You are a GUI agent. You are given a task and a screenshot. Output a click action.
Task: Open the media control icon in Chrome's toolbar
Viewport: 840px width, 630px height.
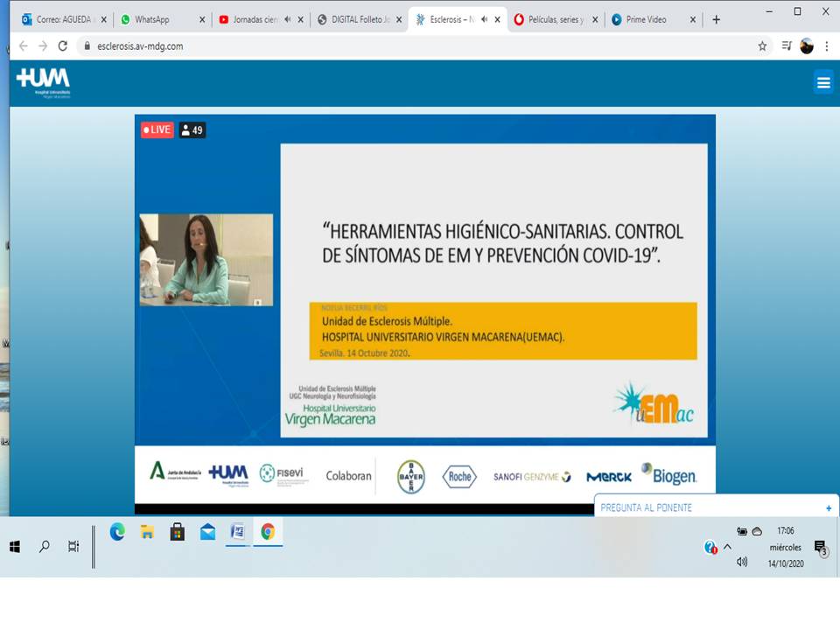(x=786, y=46)
